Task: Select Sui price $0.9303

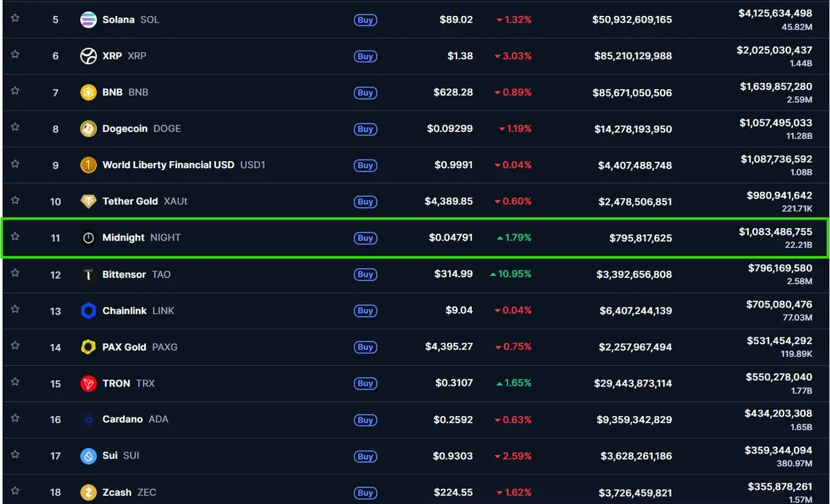Action: [x=454, y=456]
